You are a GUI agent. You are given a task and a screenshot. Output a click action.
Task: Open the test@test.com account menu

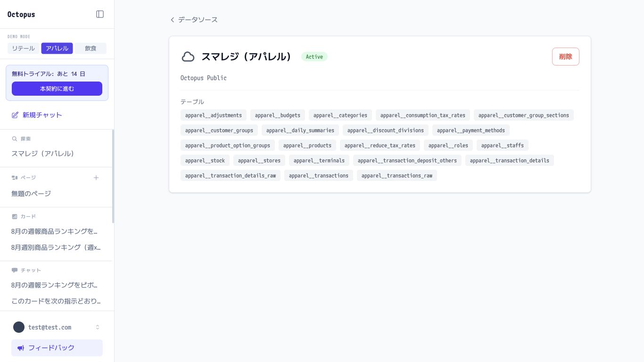click(57, 327)
